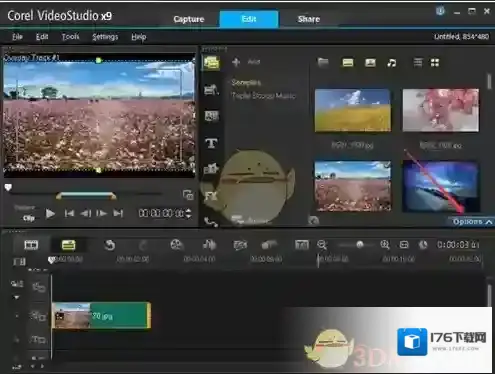Zoom in on the timeline
The image size is (495, 374).
(385, 245)
